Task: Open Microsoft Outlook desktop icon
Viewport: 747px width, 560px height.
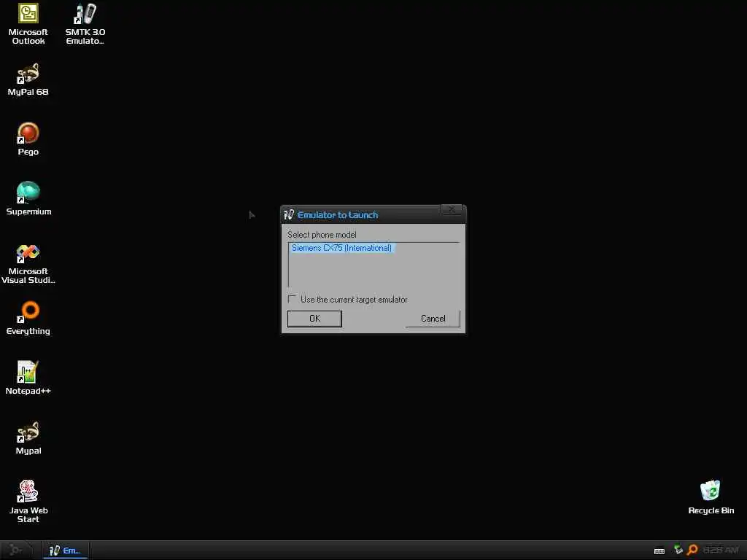Action: pos(28,24)
